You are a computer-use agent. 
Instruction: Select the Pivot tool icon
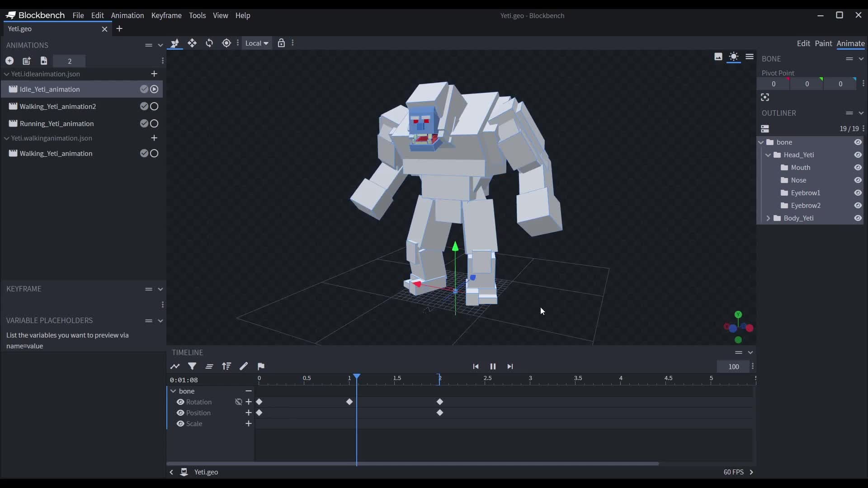(226, 43)
